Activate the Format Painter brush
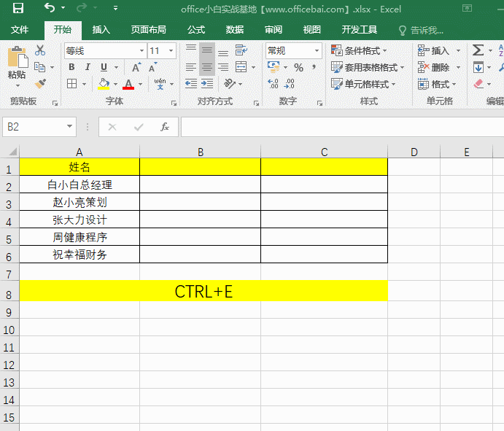This screenshot has height=431, width=504. (x=41, y=84)
